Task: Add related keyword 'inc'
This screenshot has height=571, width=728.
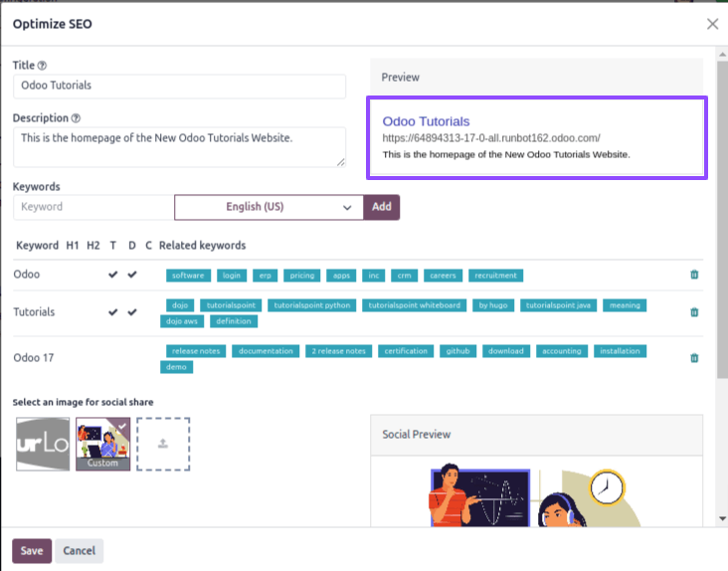Action: (x=374, y=276)
